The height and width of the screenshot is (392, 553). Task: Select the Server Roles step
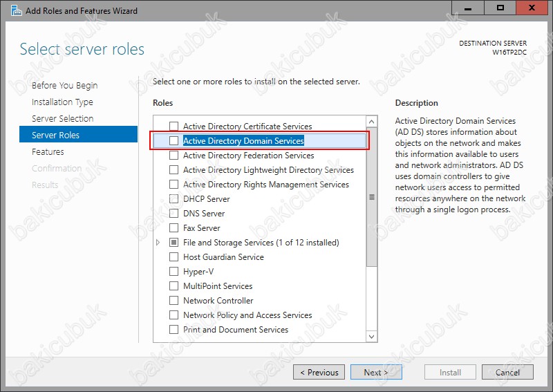(x=78, y=134)
